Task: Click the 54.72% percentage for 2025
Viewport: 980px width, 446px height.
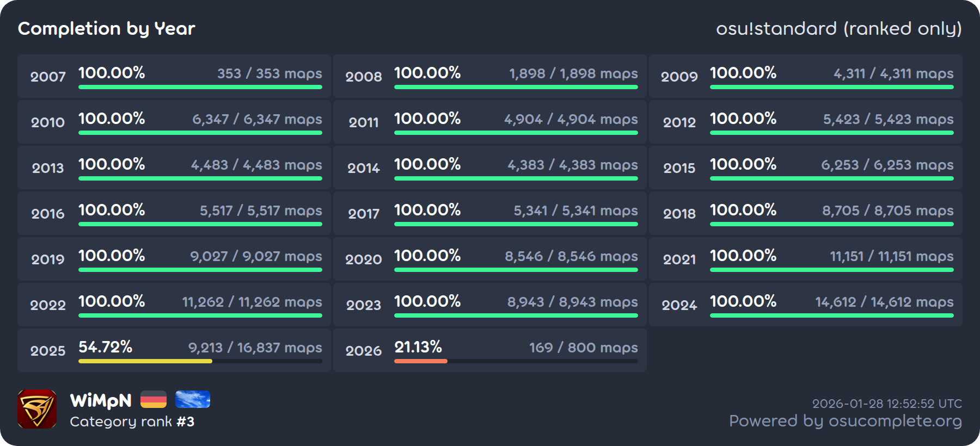Action: click(x=106, y=346)
